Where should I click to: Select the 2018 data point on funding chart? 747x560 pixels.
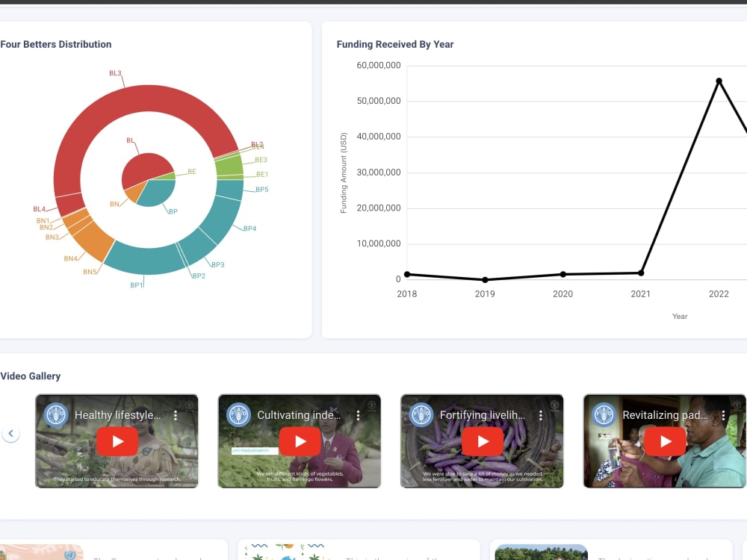(x=407, y=274)
